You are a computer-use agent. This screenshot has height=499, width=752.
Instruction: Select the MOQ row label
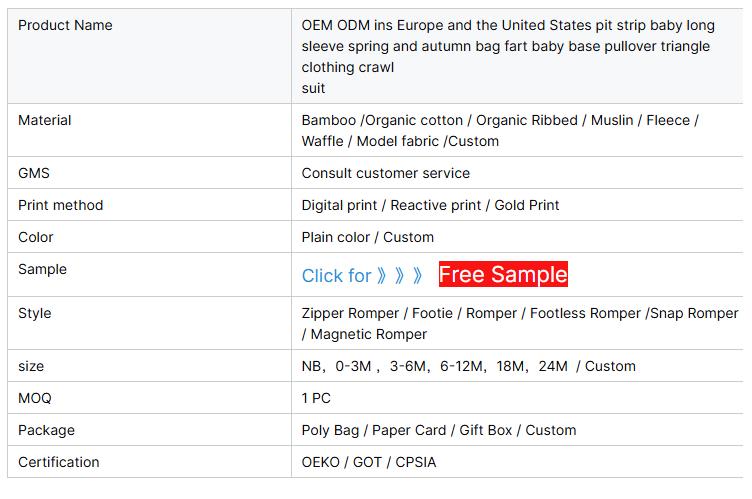35,398
